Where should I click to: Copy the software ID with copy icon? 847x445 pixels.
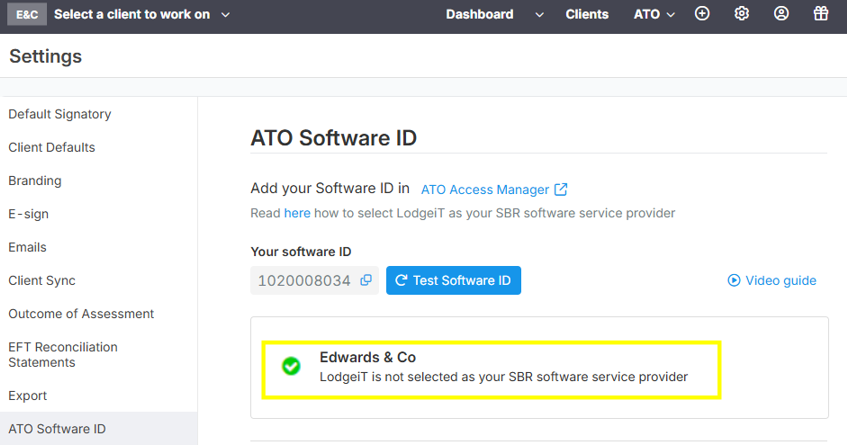click(x=366, y=280)
